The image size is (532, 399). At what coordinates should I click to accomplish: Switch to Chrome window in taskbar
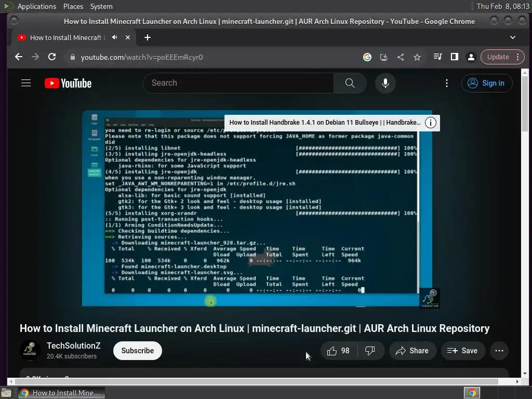61,393
